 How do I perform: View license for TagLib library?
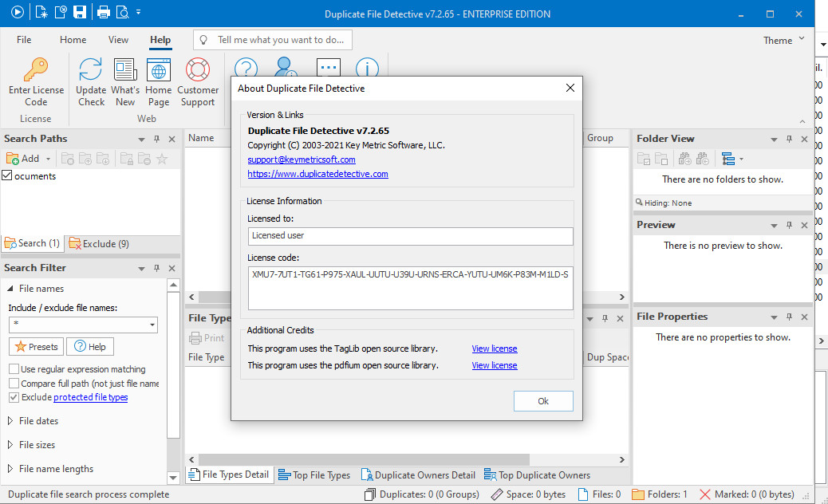tap(495, 348)
